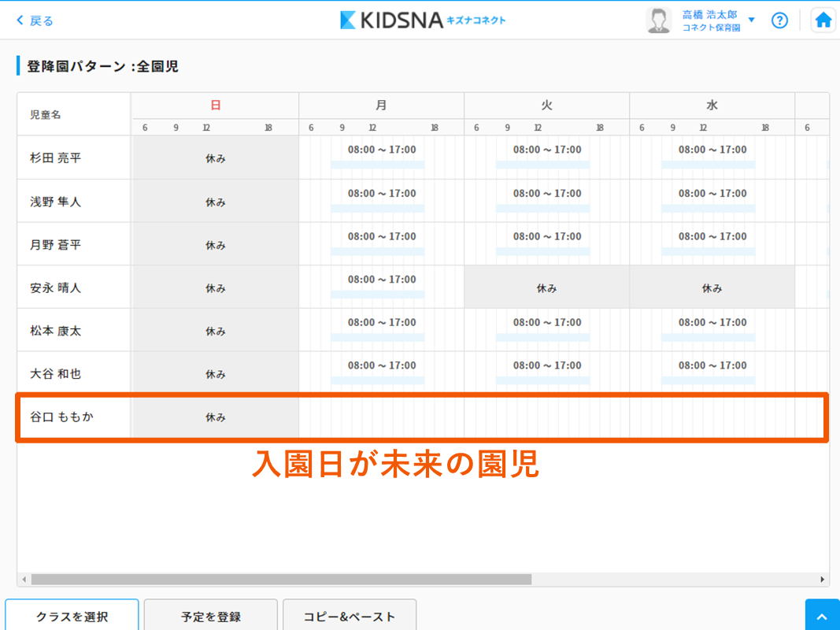Go back using 戻る link
The height and width of the screenshot is (630, 840).
tap(35, 20)
